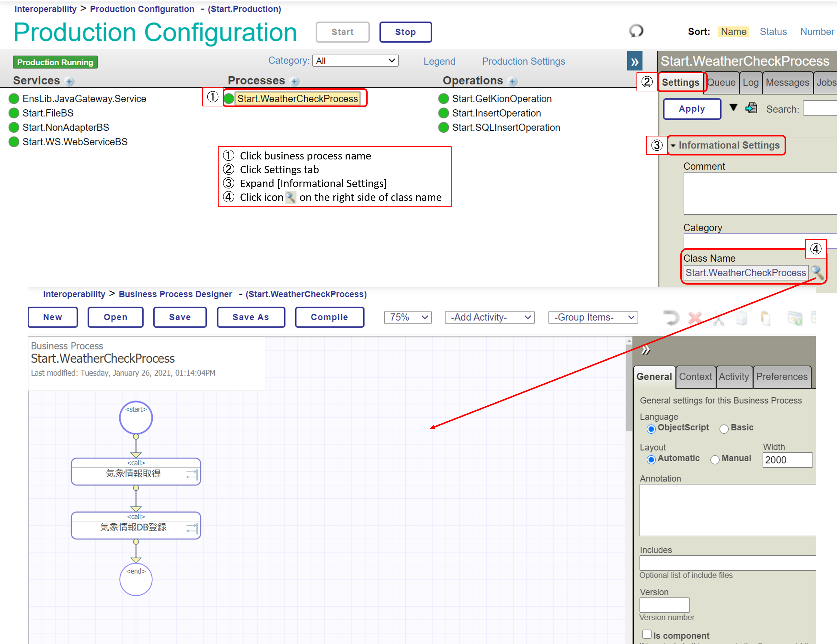Screen dimensions: 837x644
Task: Click the green status dot of Start.WS.WebServiceBS
Action: [x=14, y=142]
